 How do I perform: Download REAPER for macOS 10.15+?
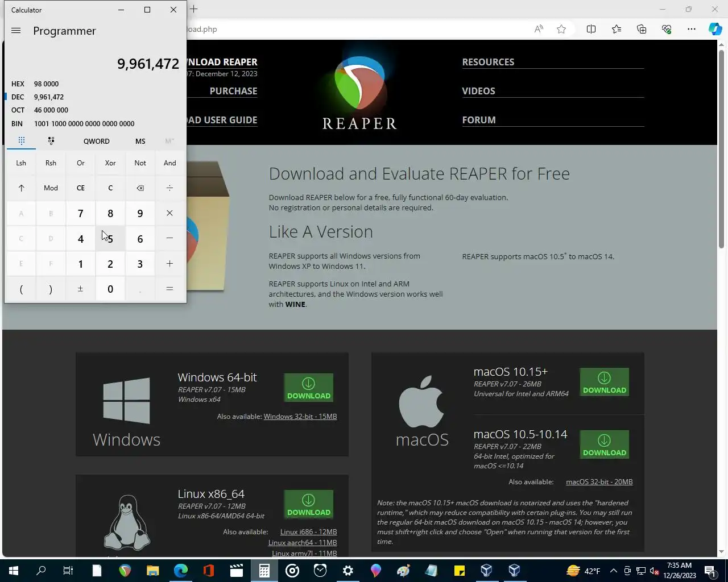(x=604, y=383)
